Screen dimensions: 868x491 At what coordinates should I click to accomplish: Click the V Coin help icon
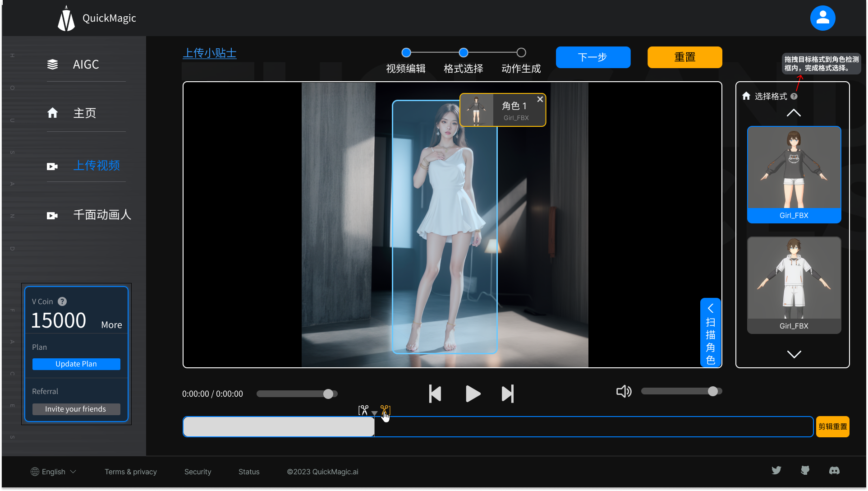point(62,301)
